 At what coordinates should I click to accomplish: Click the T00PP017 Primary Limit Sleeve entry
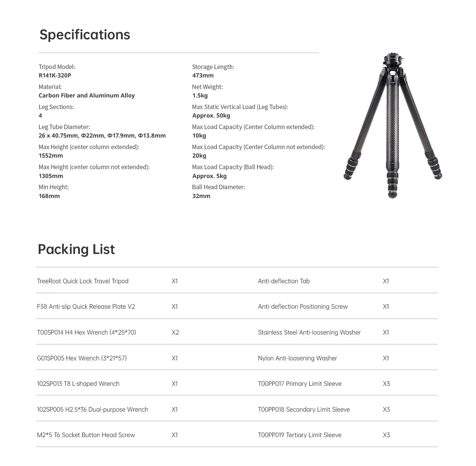point(300,384)
